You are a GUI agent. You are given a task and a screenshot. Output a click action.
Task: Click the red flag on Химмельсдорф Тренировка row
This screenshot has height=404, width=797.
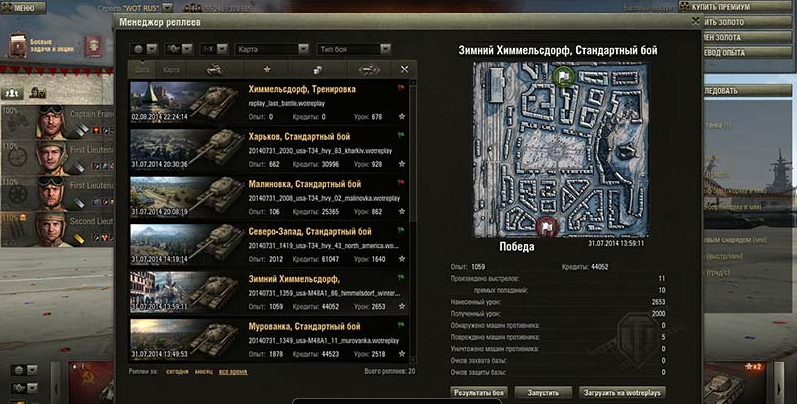[401, 88]
